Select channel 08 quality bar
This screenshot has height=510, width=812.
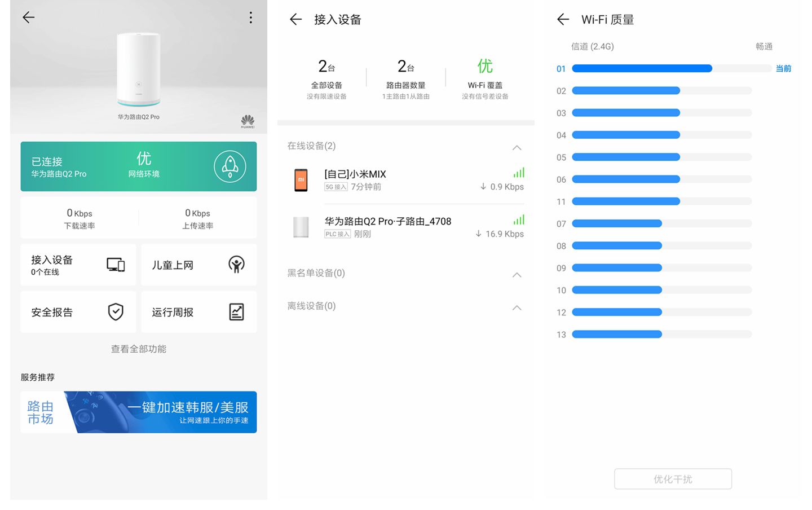pos(662,245)
